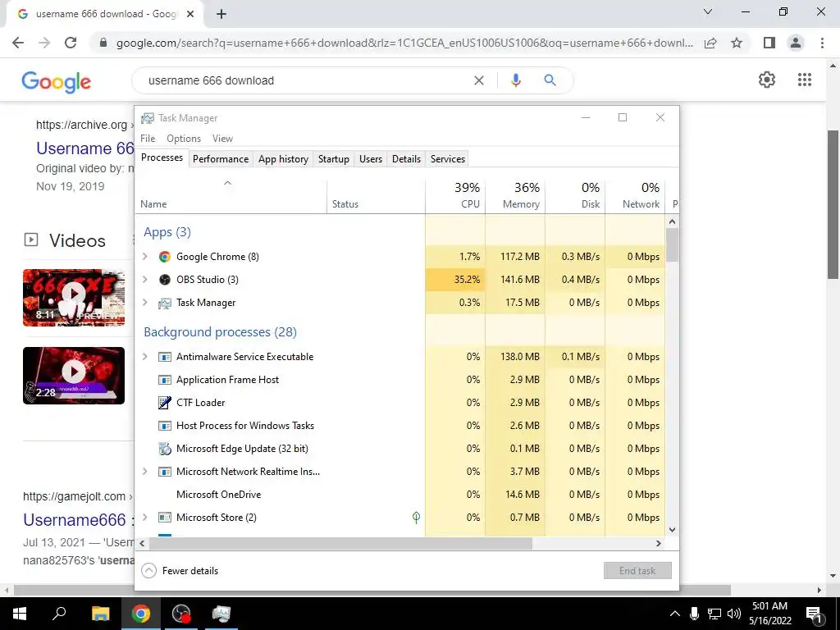Open File Explorer from the taskbar
840x630 pixels.
coord(100,614)
